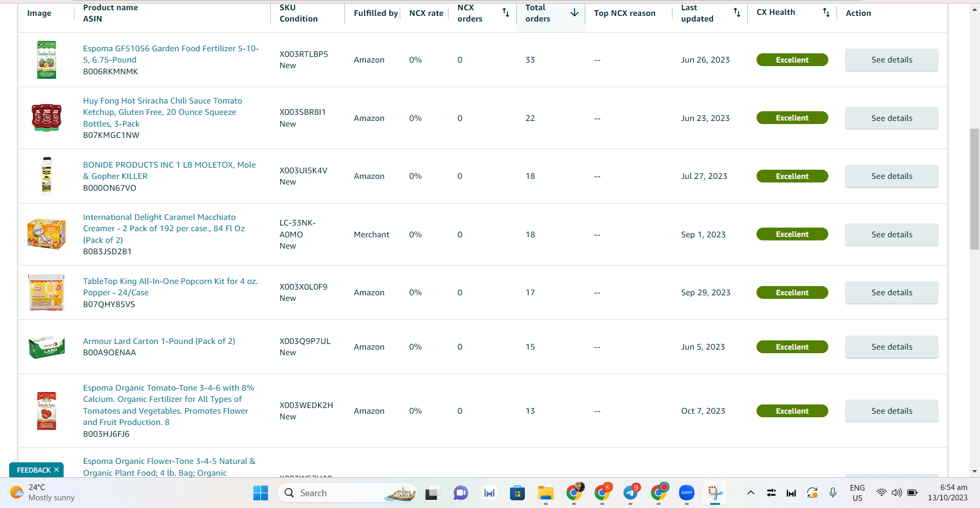Screen dimensions: 980x508
Task: Sort table by Last updated column
Action: [x=737, y=13]
